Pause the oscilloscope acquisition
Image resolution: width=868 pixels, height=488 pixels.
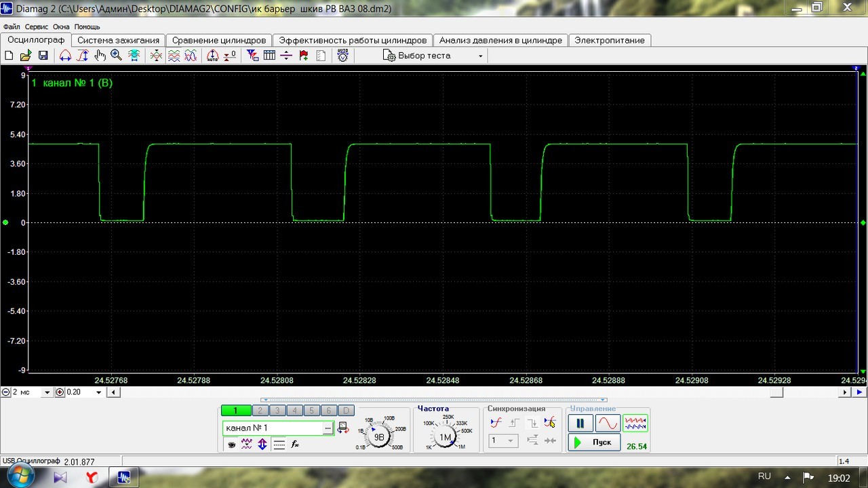(x=580, y=424)
